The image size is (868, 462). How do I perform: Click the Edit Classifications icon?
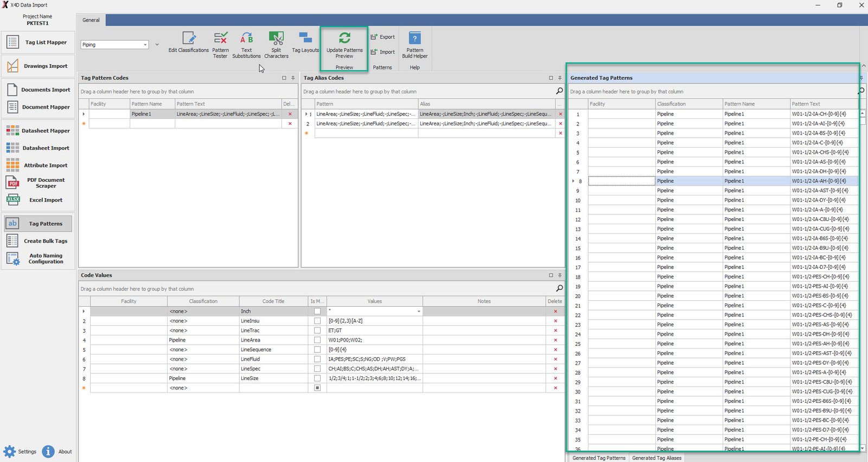(x=188, y=39)
